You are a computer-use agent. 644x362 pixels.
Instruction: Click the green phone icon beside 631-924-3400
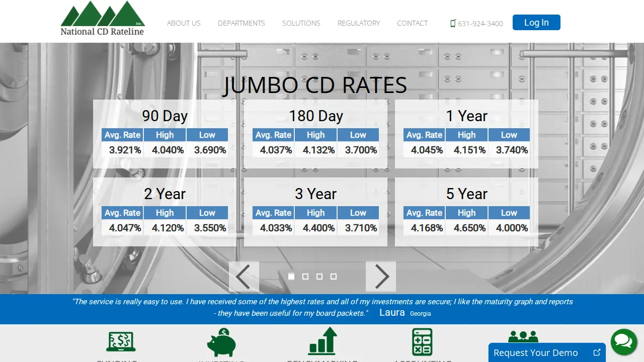[453, 23]
